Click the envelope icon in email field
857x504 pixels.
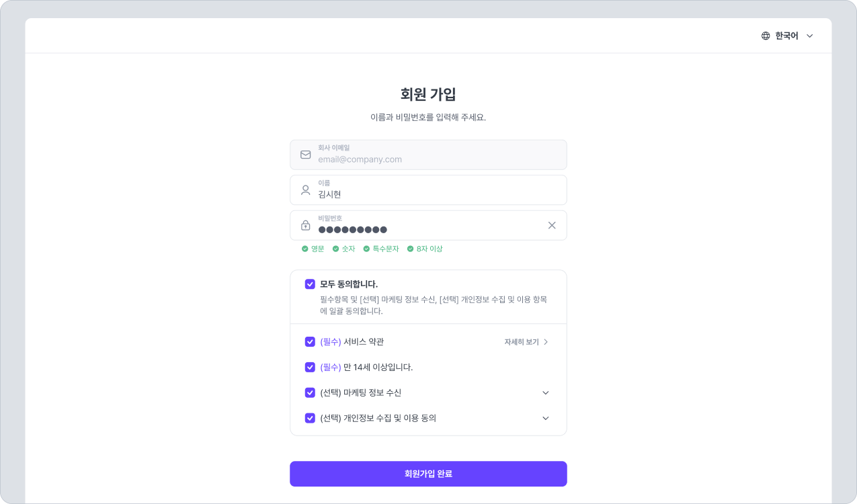[x=306, y=155]
